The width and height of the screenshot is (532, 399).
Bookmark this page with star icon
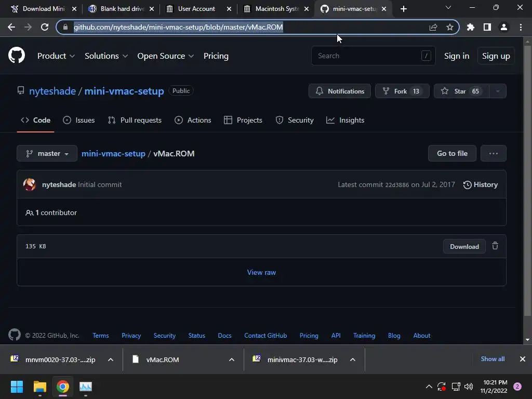point(449,27)
